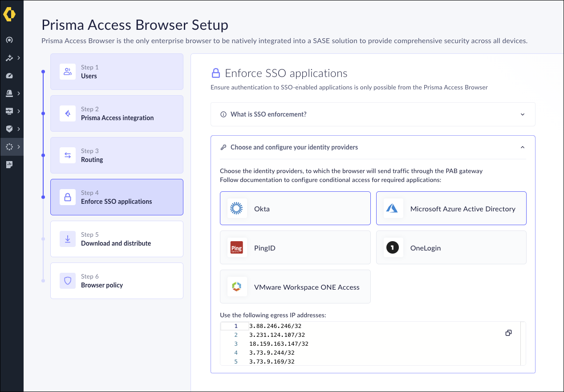Choose VMware Workspace ONE Access provider
564x392 pixels.
tap(295, 287)
